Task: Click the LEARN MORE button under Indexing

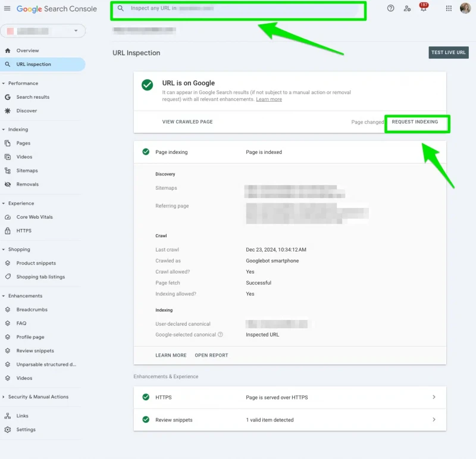Action: pyautogui.click(x=171, y=355)
